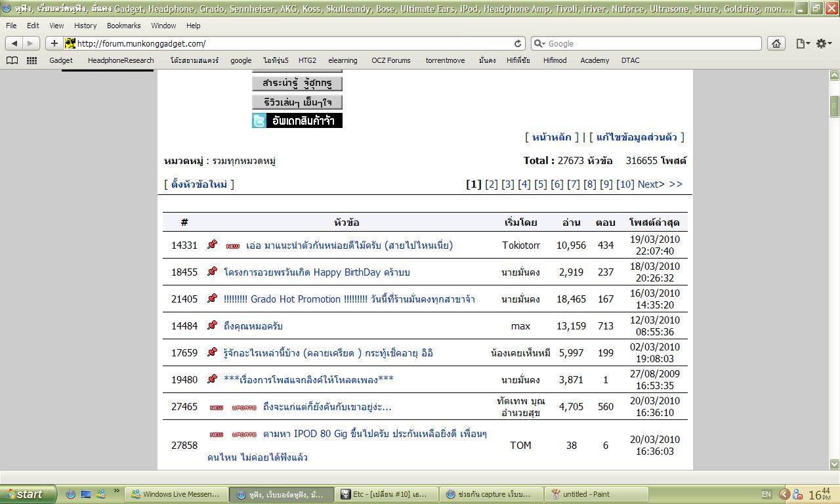The image size is (840, 504).
Task: Open the settings gear menu
Action: (824, 43)
